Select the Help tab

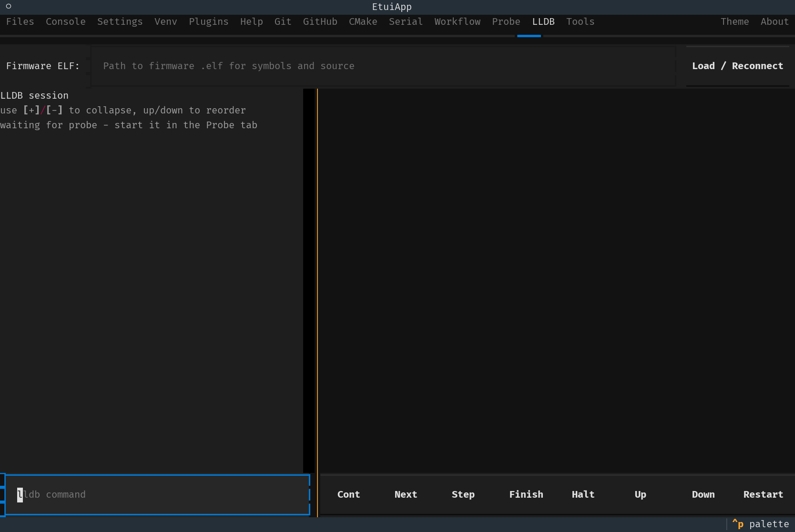(x=252, y=21)
